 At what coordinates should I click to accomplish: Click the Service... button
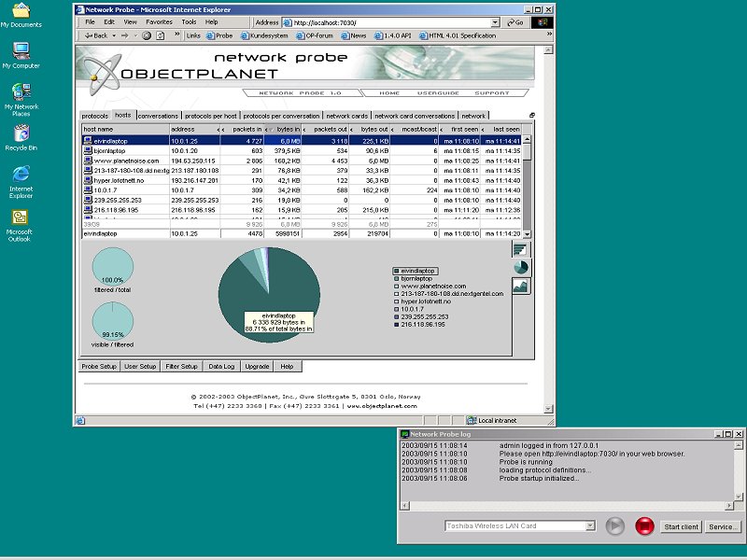723,526
